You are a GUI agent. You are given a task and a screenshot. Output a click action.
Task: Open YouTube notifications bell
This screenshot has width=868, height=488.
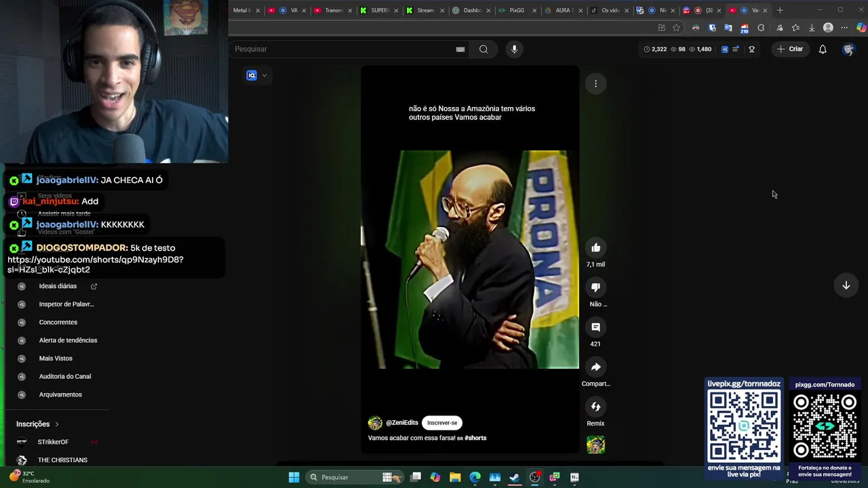tap(823, 49)
